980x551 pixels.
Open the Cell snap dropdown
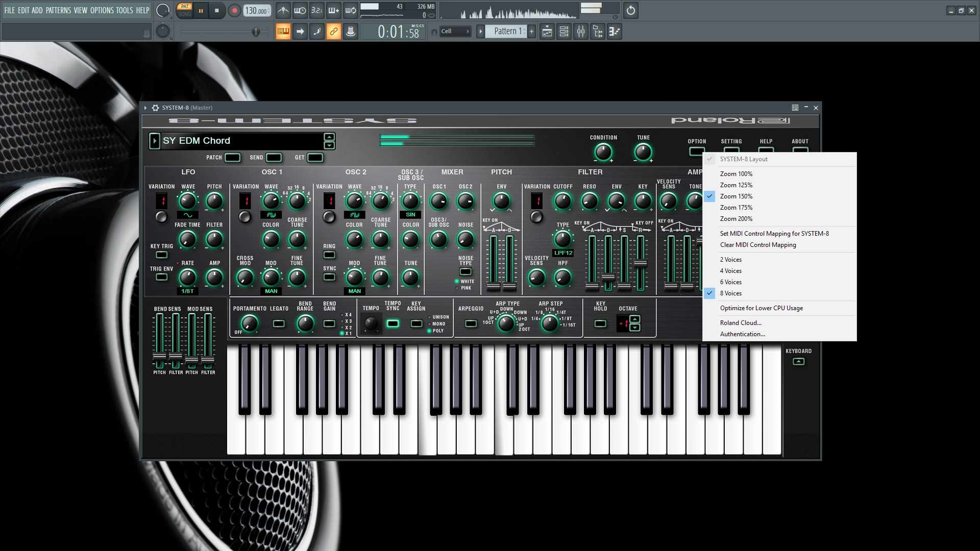pyautogui.click(x=455, y=32)
